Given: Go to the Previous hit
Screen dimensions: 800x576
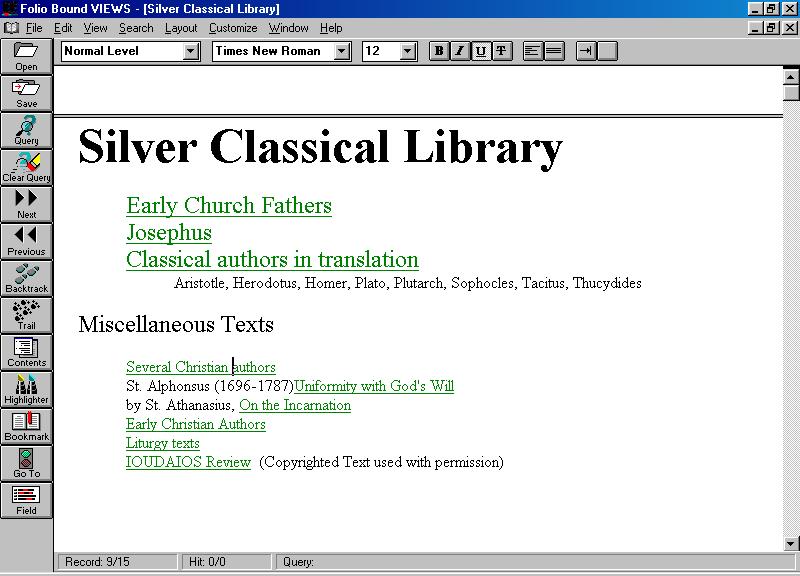Looking at the screenshot, I should pos(27,242).
